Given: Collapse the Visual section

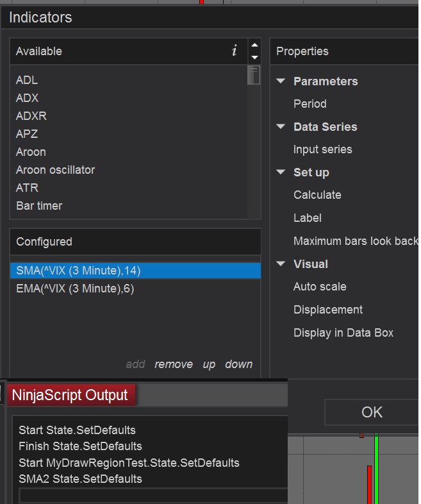Looking at the screenshot, I should pyautogui.click(x=281, y=264).
